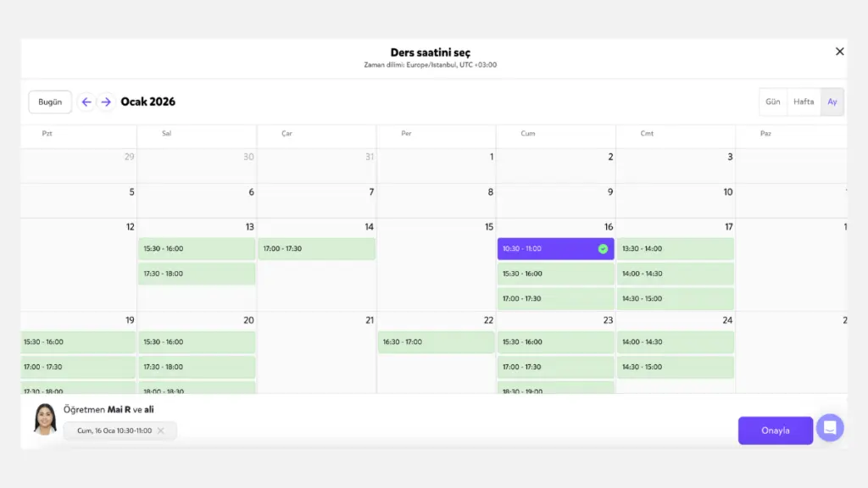The width and height of the screenshot is (868, 488).
Task: Select the Ay view tab
Action: [832, 102]
